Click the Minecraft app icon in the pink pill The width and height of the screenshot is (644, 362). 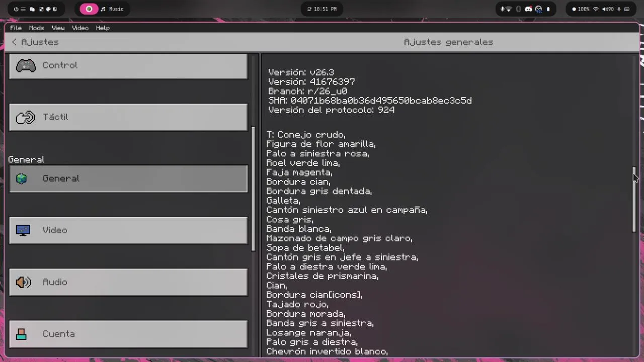(x=89, y=9)
